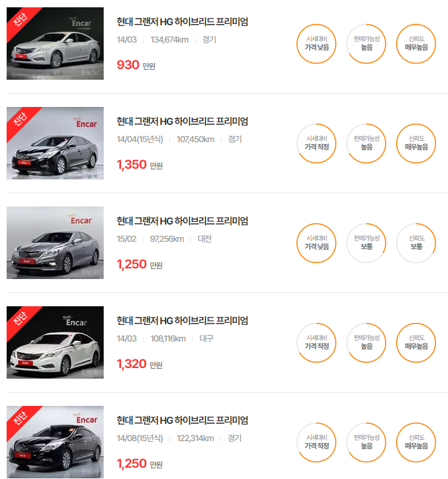448x479 pixels.
Task: Open the listing title of the 15/02 97,256km car
Action: coord(182,221)
